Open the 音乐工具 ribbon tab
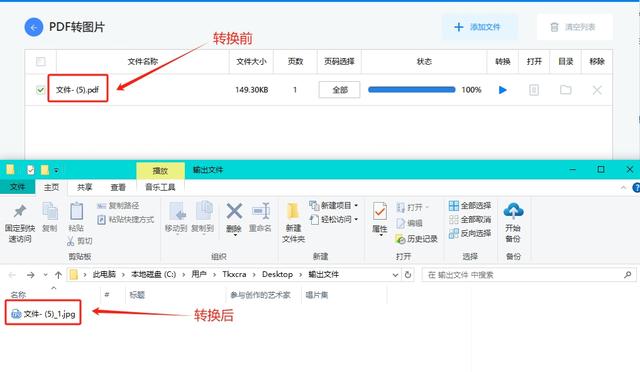 160,187
